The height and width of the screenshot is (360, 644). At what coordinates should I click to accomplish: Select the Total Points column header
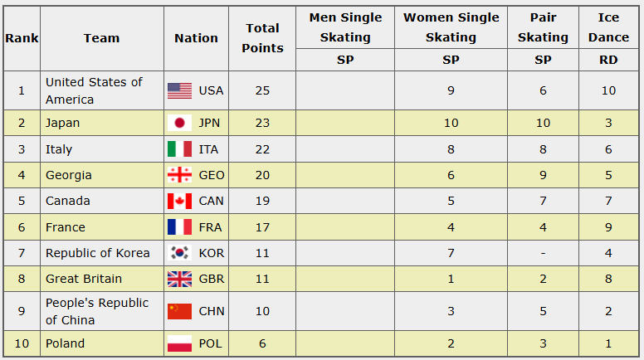click(x=262, y=38)
